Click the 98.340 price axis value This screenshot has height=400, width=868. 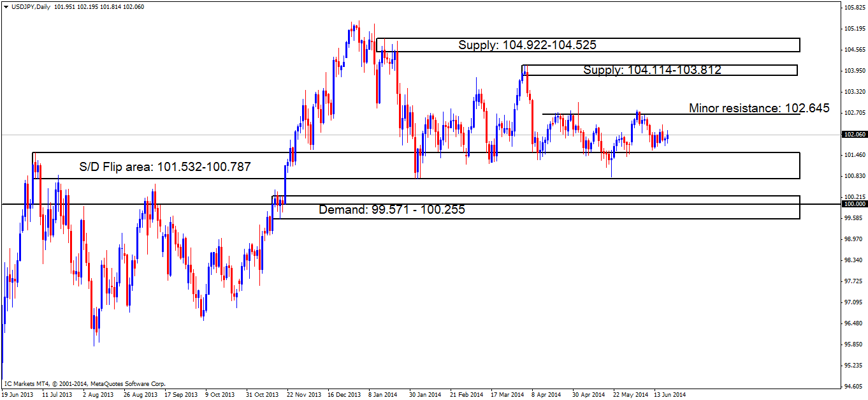854,260
